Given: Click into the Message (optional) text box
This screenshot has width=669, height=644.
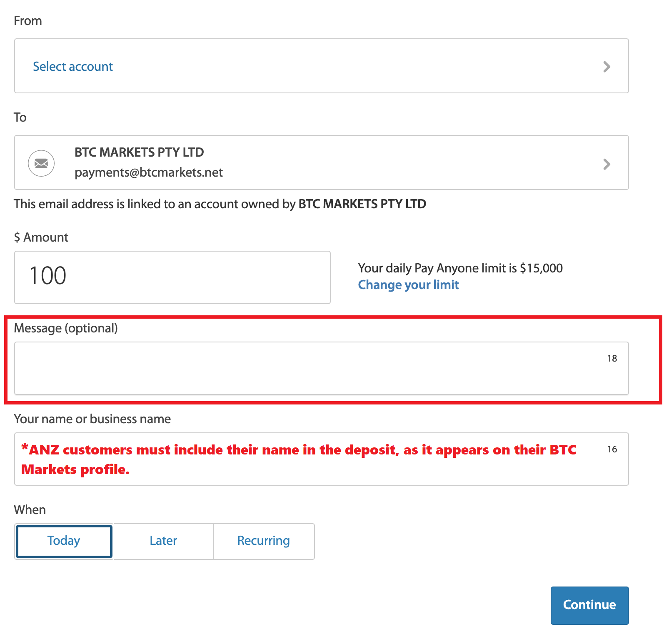Looking at the screenshot, I should pos(321,368).
